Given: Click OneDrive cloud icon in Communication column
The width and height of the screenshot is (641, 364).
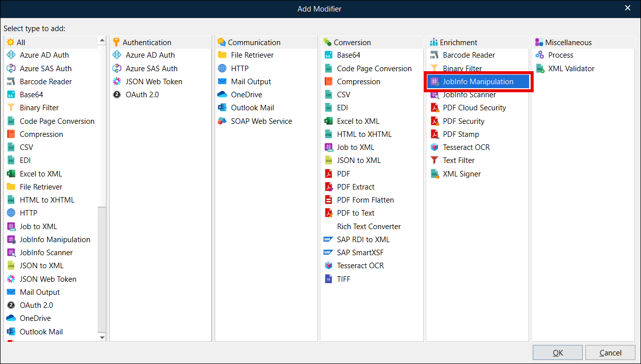Looking at the screenshot, I should 222,95.
